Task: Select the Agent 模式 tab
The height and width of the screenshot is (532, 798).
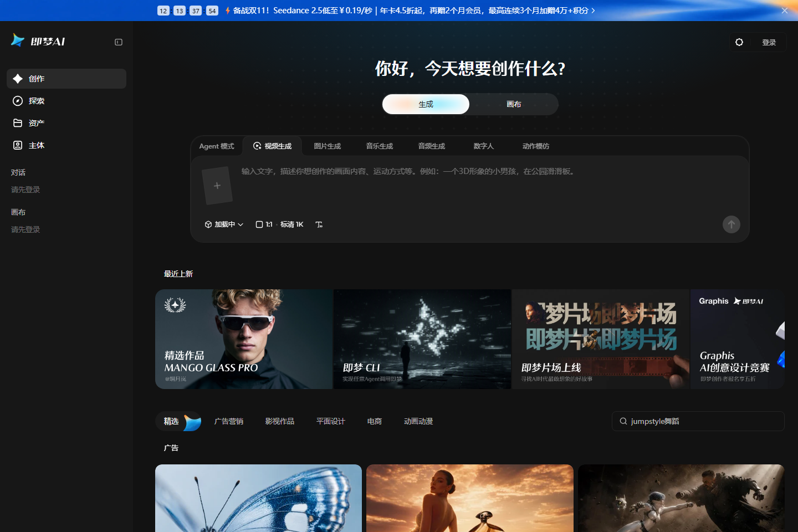Action: 217,146
